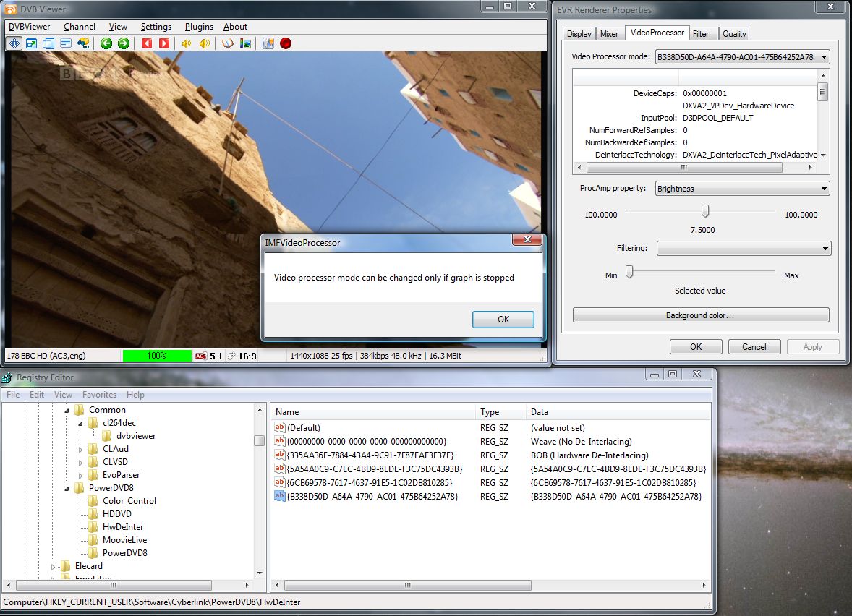Viewport: 852px width, 616px height.
Task: Click the green 100% signal bar
Action: click(157, 356)
